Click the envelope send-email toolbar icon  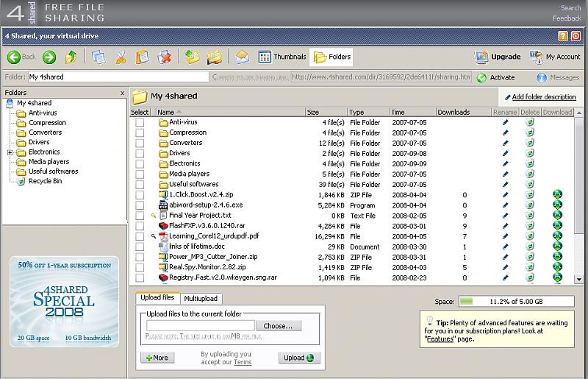(243, 57)
